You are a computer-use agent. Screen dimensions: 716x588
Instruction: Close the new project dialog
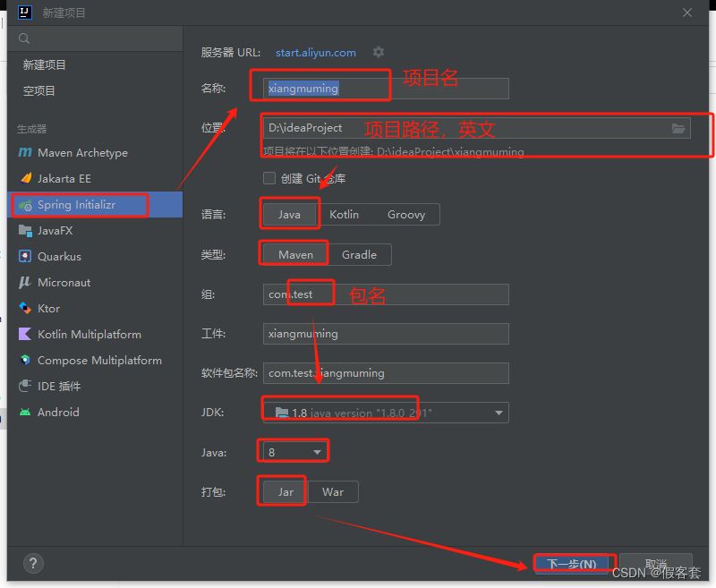tap(687, 13)
